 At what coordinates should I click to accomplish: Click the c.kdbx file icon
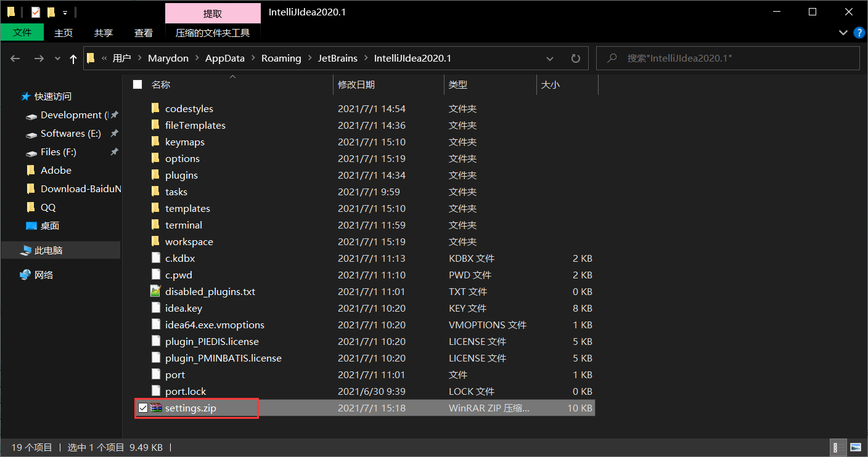(155, 258)
